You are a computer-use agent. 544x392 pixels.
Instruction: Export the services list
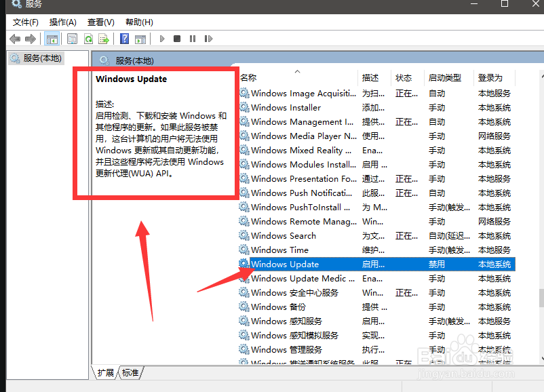pyautogui.click(x=105, y=39)
